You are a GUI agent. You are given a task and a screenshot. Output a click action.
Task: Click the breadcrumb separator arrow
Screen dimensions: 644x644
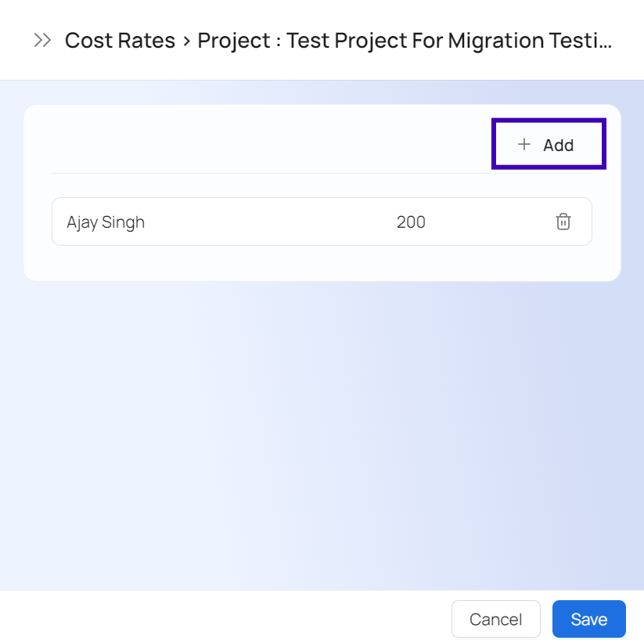[x=186, y=41]
